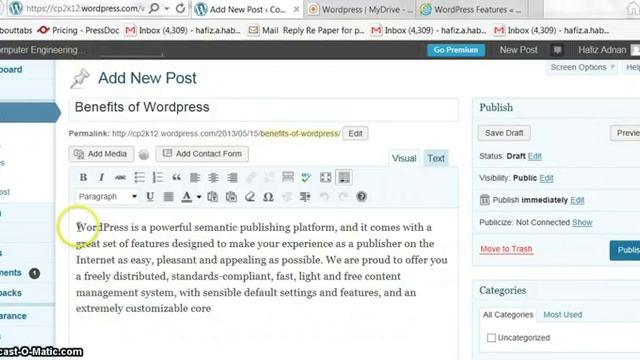Open notifications speech bubble in admin bar
Image resolution: width=640 pixels, height=360 pixels.
pyautogui.click(x=557, y=50)
